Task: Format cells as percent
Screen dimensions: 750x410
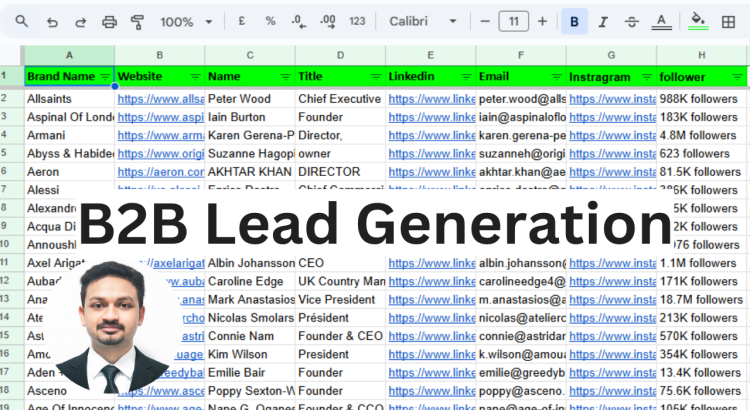Action: point(270,22)
